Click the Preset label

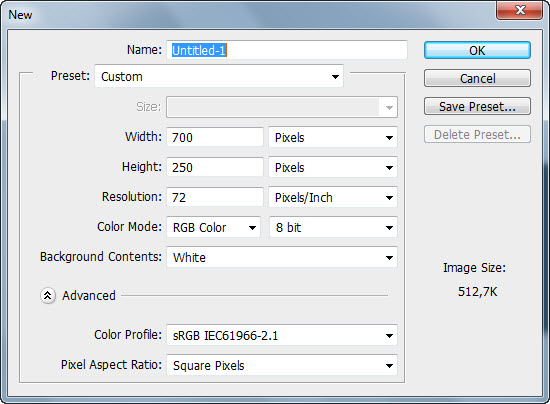pyautogui.click(x=70, y=76)
